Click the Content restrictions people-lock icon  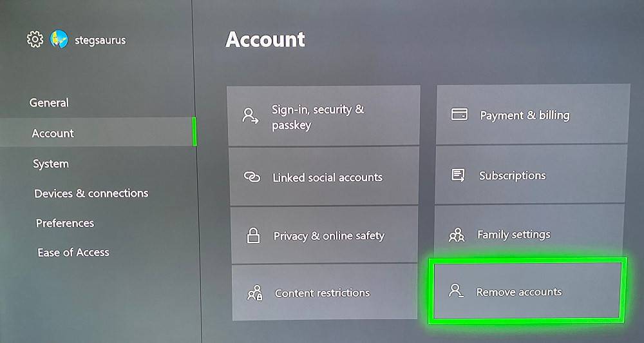[254, 293]
